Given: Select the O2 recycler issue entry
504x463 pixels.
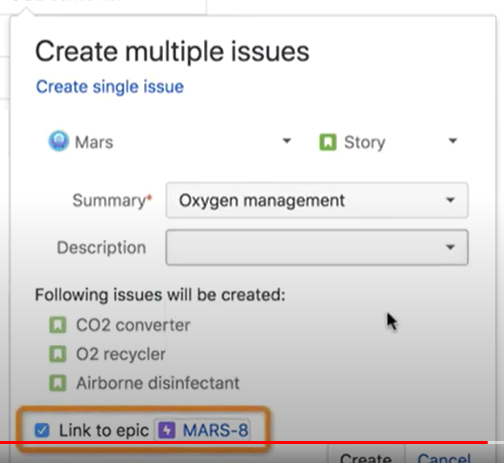Looking at the screenshot, I should pyautogui.click(x=121, y=354).
